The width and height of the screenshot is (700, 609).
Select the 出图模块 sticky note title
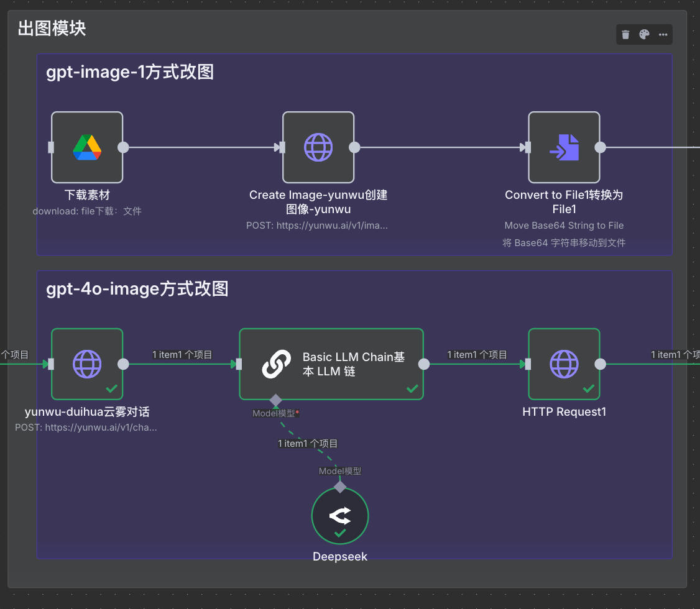click(52, 29)
